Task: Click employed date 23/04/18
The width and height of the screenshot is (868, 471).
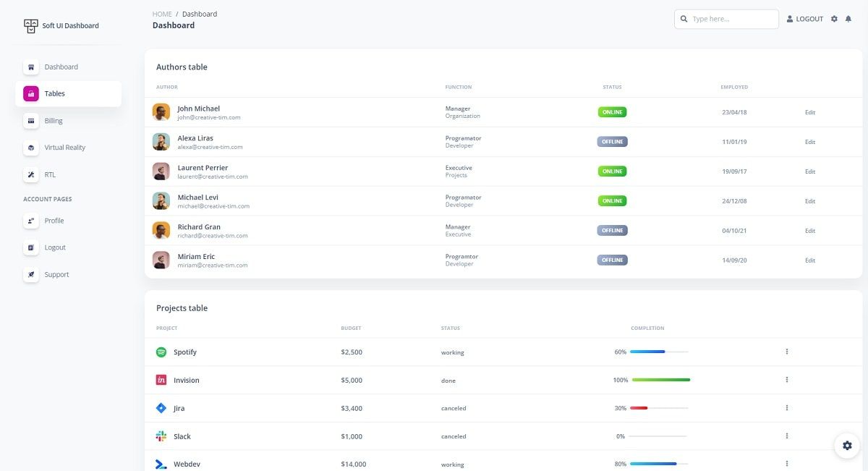Action: click(x=734, y=112)
